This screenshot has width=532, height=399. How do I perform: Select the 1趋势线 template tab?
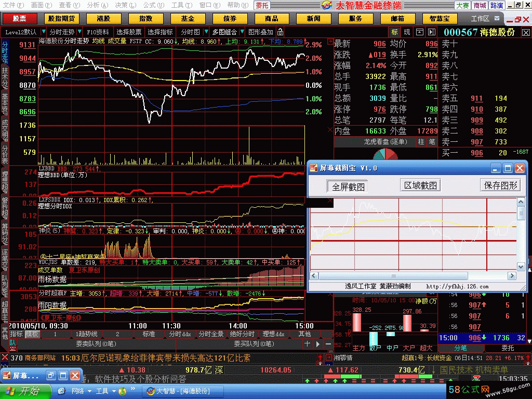click(x=86, y=334)
